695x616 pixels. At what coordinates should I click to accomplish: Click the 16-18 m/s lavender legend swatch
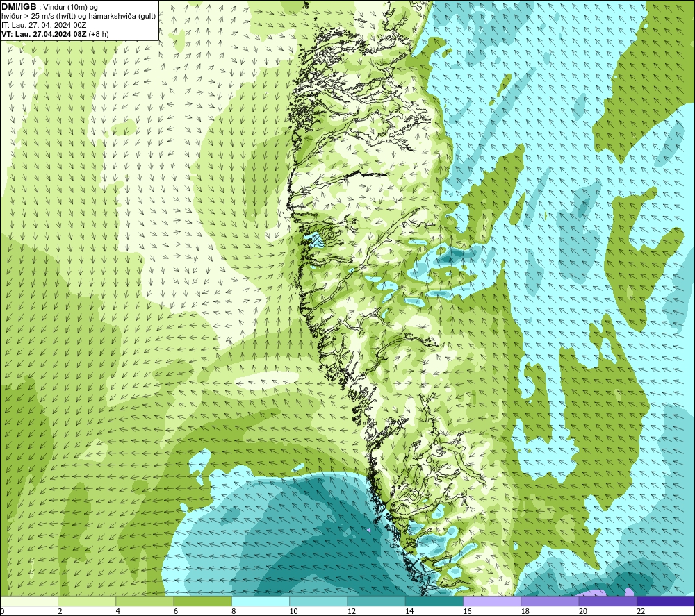492,601
